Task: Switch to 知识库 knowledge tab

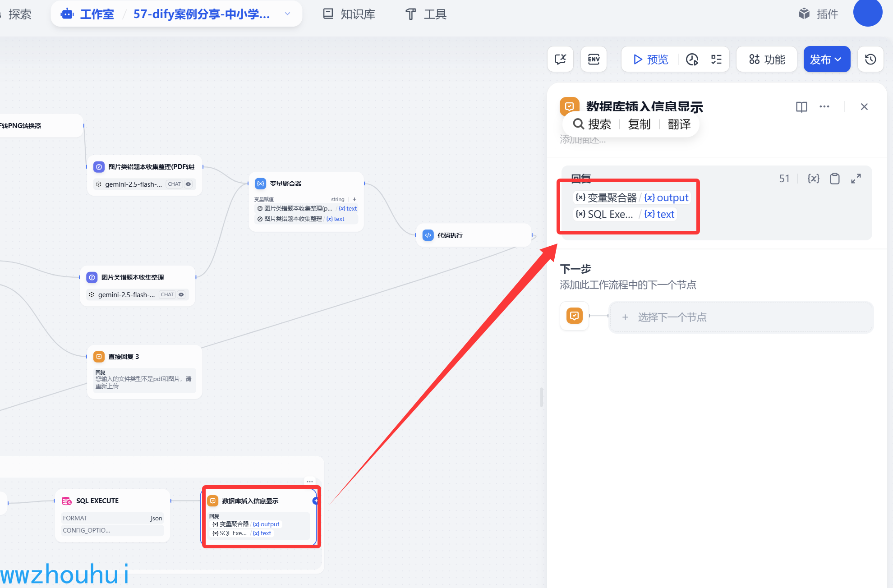Action: (349, 14)
